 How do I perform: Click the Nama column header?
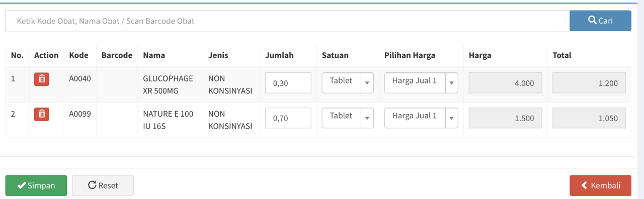[x=154, y=55]
